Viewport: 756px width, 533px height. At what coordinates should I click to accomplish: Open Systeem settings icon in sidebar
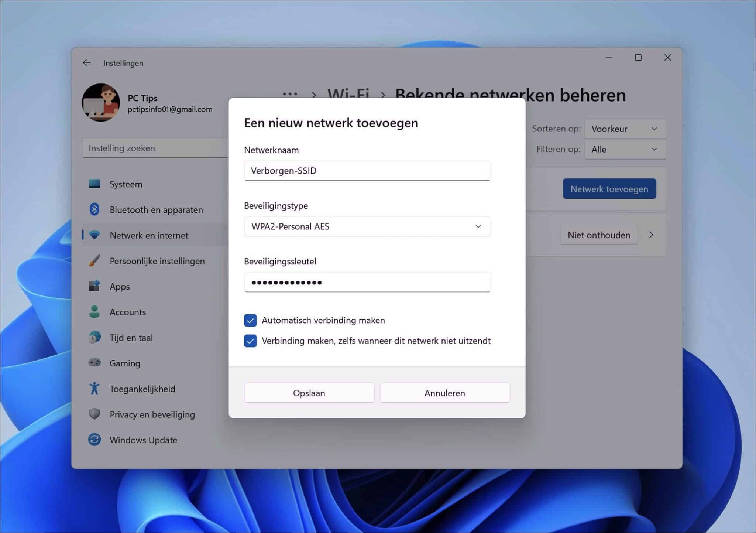[x=95, y=184]
